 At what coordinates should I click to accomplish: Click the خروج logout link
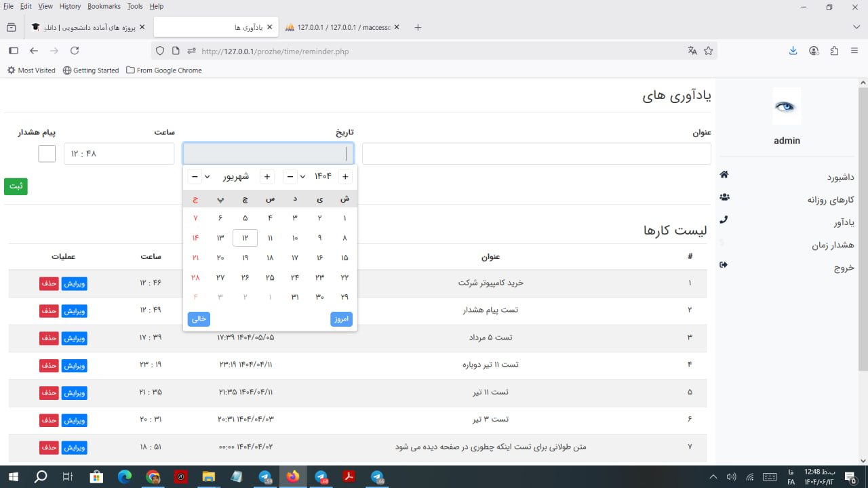coord(844,268)
